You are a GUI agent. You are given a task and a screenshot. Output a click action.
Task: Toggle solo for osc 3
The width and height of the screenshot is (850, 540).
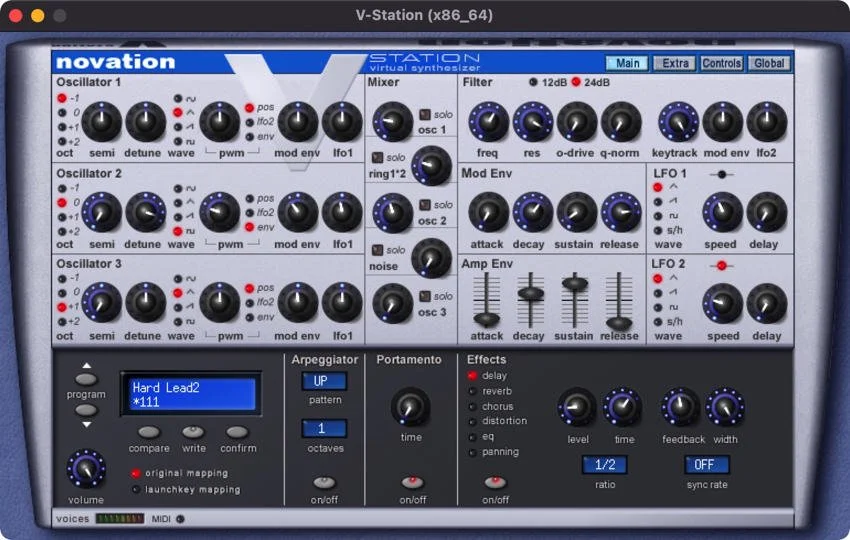tap(425, 296)
